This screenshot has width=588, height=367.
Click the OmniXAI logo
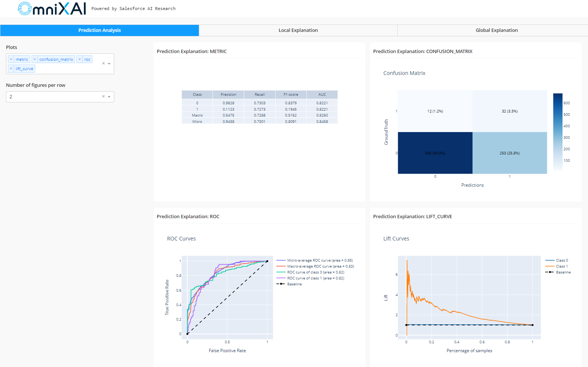coord(52,8)
